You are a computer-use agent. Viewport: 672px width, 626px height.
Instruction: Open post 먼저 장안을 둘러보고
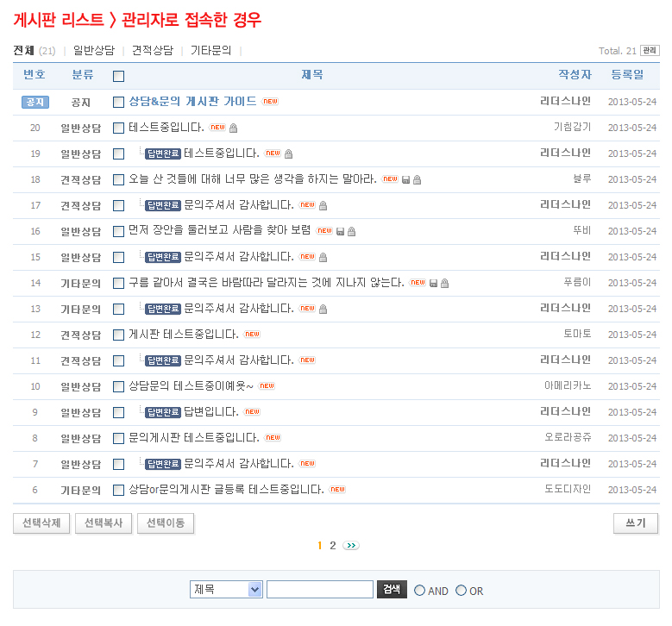[x=219, y=230]
